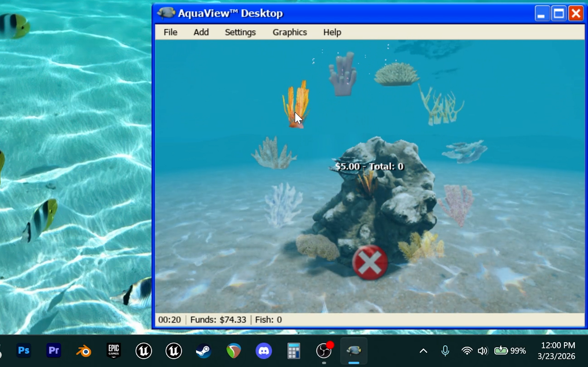The width and height of the screenshot is (588, 367).
Task: Open the File menu
Action: click(x=170, y=32)
